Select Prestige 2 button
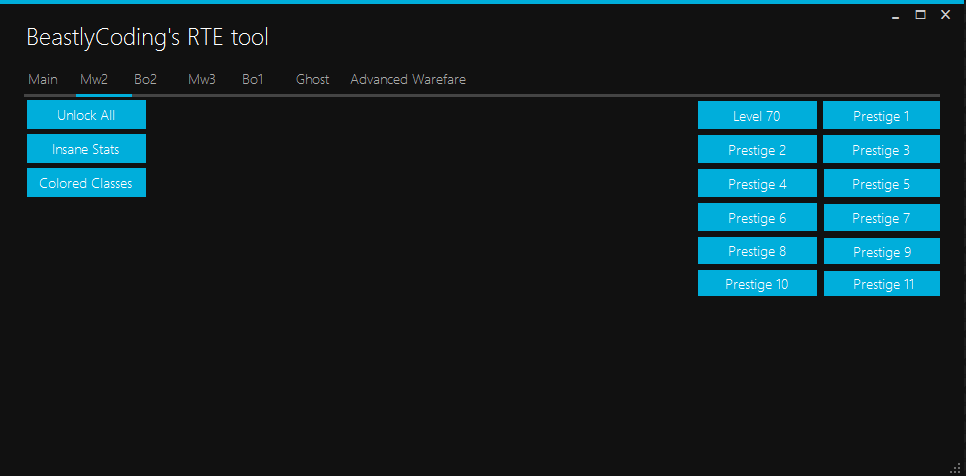966x476 pixels. click(x=757, y=150)
